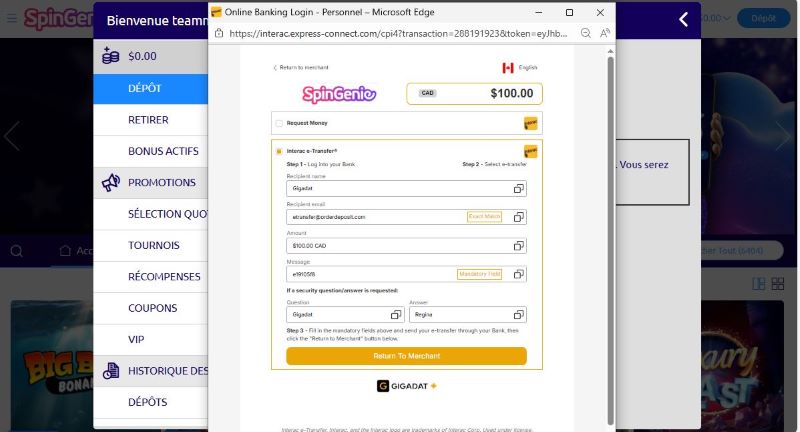Switch to four-tile grid layout view
The image size is (800, 432).
(778, 284)
